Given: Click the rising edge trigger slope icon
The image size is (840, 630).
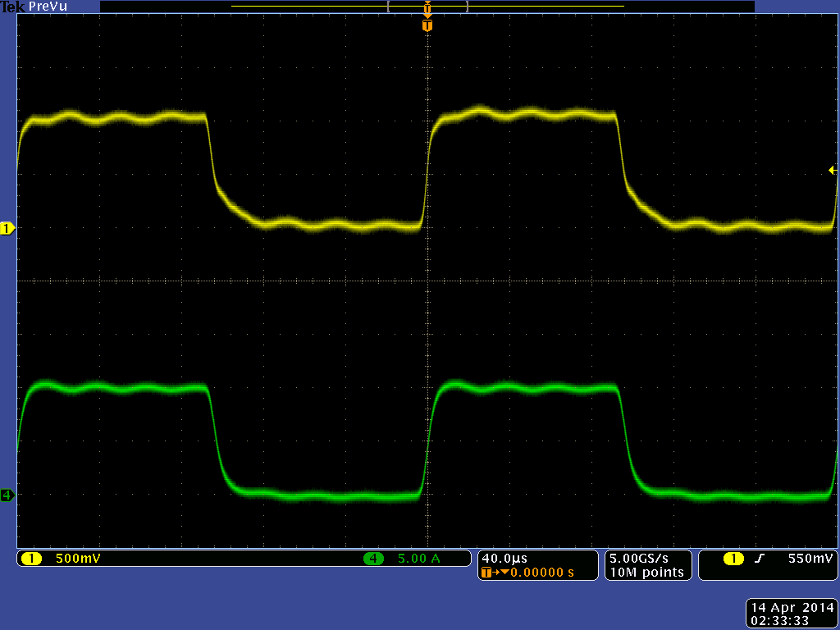Looking at the screenshot, I should [759, 559].
